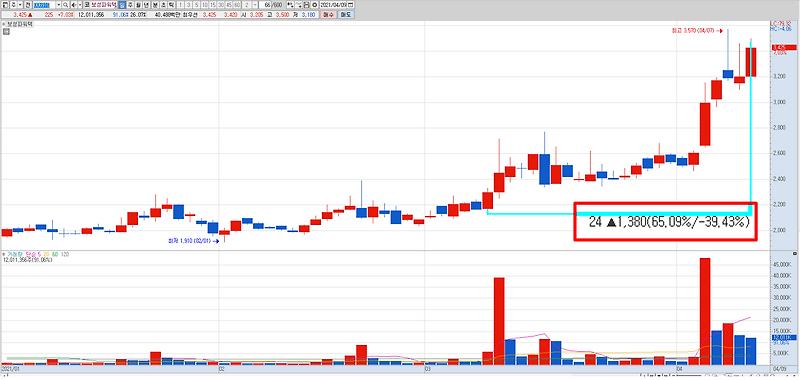Click the 매도 (sell) button
The image size is (800, 380).
click(x=346, y=15)
